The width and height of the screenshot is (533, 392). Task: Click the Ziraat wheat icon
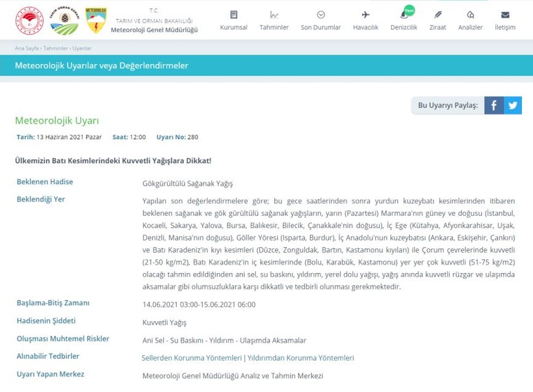click(437, 14)
